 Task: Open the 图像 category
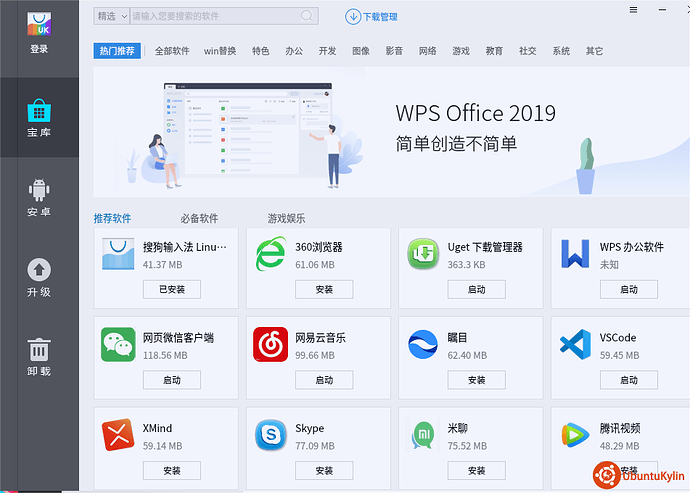coord(361,51)
